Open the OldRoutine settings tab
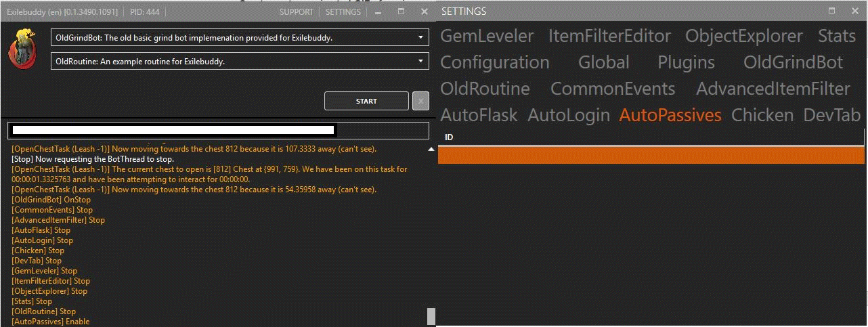 click(485, 89)
